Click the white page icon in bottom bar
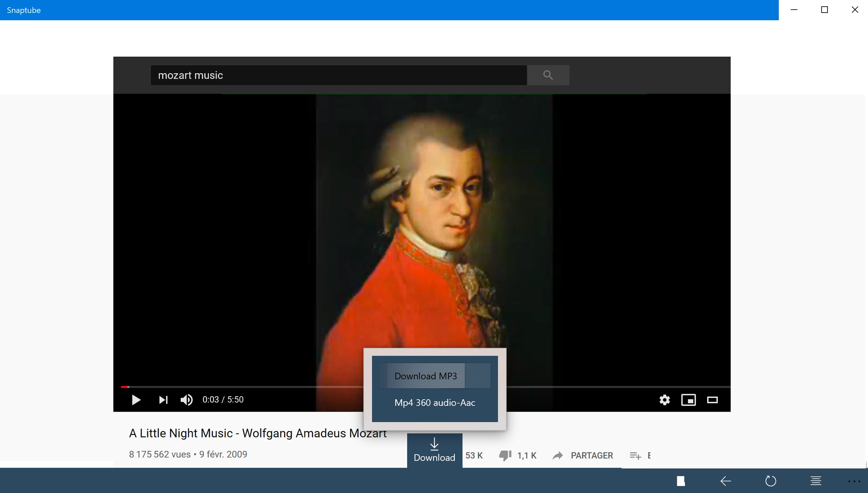868x493 pixels. 681,481
